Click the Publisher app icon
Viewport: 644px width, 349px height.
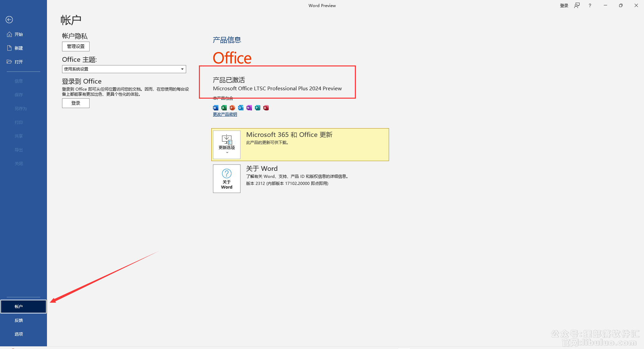coord(258,108)
